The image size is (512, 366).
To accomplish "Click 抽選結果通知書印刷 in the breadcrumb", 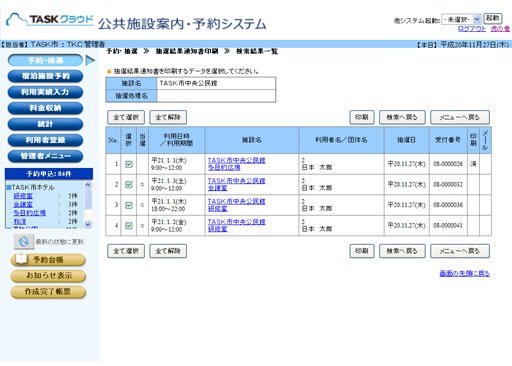I will tap(187, 51).
